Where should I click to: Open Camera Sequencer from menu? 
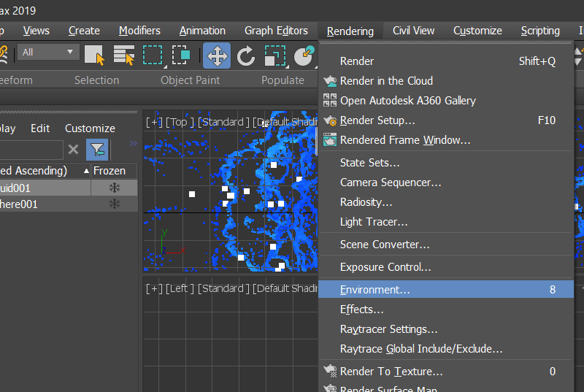point(446,182)
